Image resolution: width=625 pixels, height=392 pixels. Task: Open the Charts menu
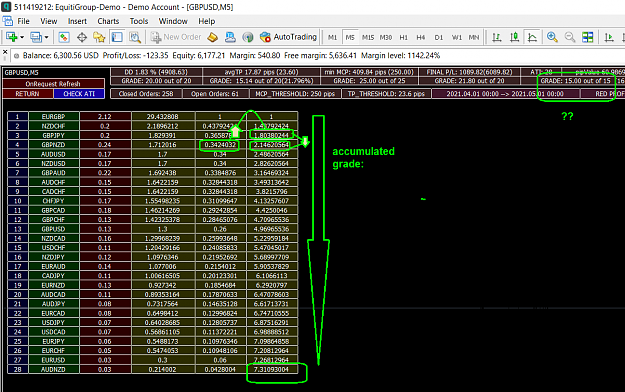tap(108, 21)
